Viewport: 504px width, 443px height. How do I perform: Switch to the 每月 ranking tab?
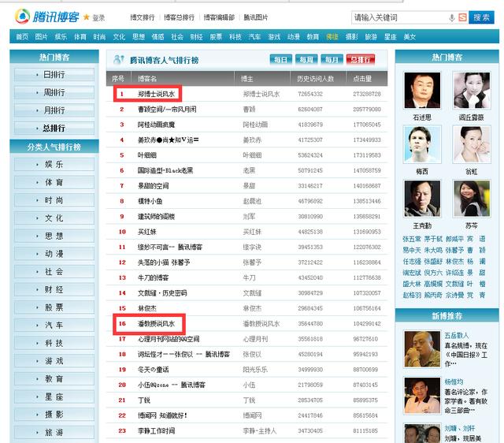[332, 60]
